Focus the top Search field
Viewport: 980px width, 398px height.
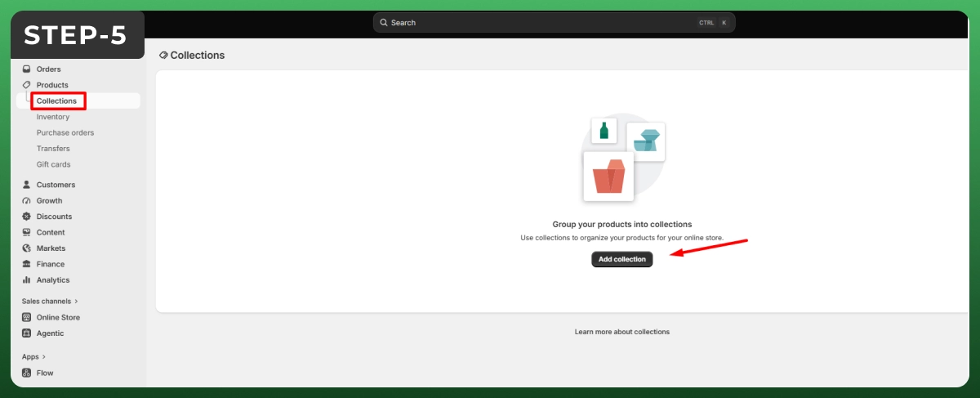[x=555, y=23]
